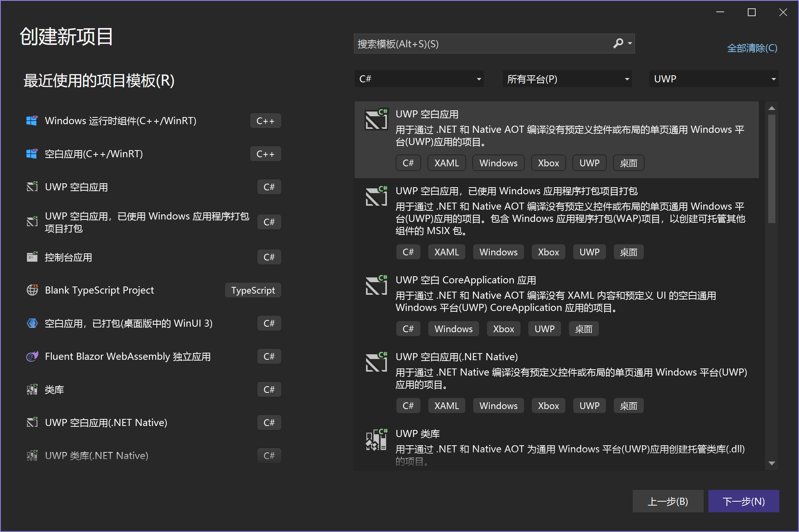Screen dimensions: 799x532
Task: Select recent template 空白应用(C++/WinRT)
Action: coord(94,154)
